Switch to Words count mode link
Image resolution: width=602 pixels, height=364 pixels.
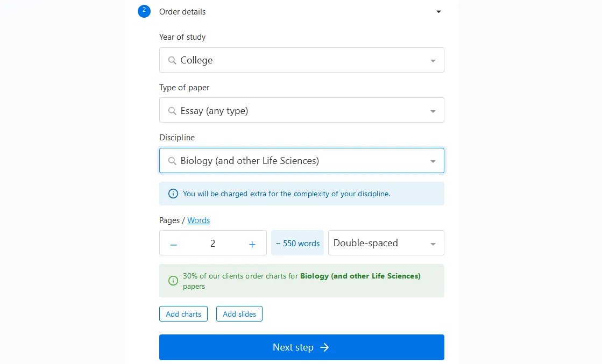199,220
